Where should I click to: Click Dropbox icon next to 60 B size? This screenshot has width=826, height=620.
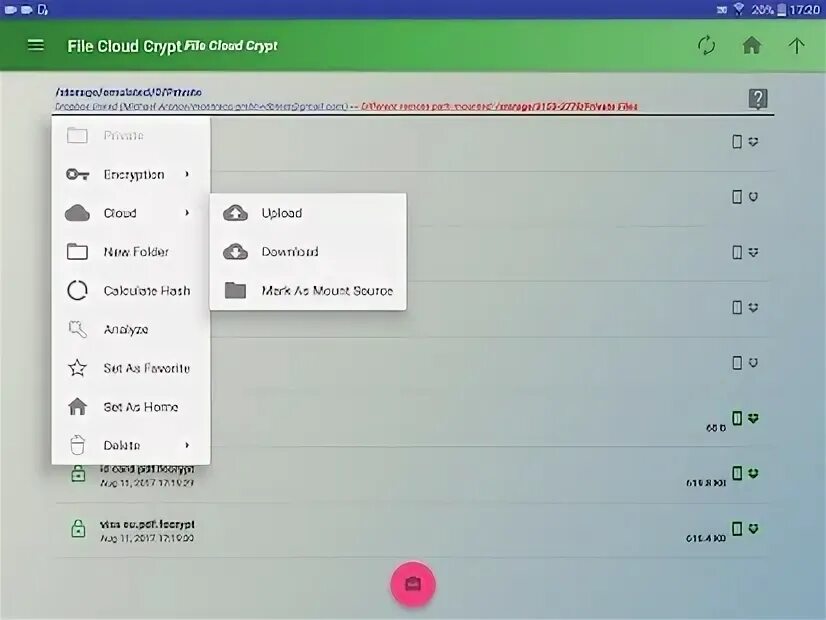pos(753,418)
